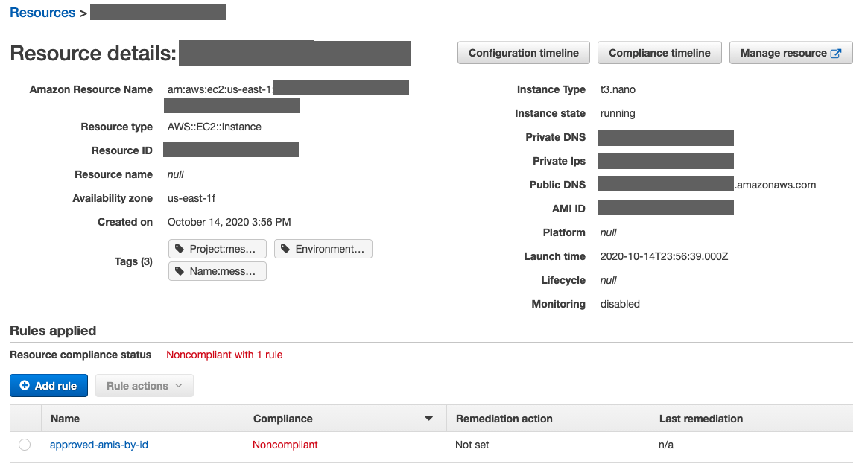Click the Compliance timeline button
This screenshot has height=476, width=868.
pyautogui.click(x=659, y=52)
